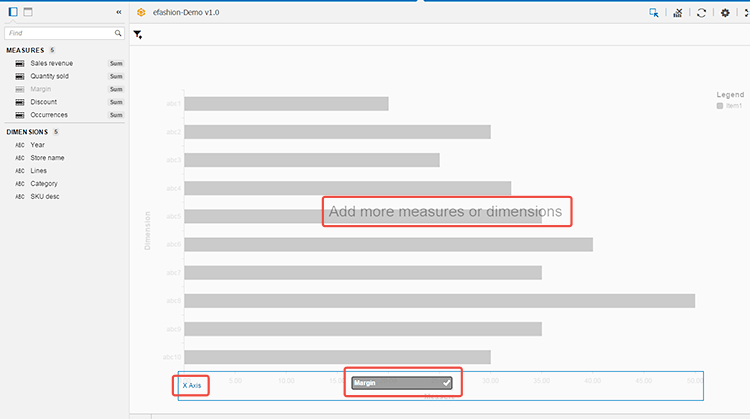Click the Find search field
750x419 pixels.
click(65, 33)
